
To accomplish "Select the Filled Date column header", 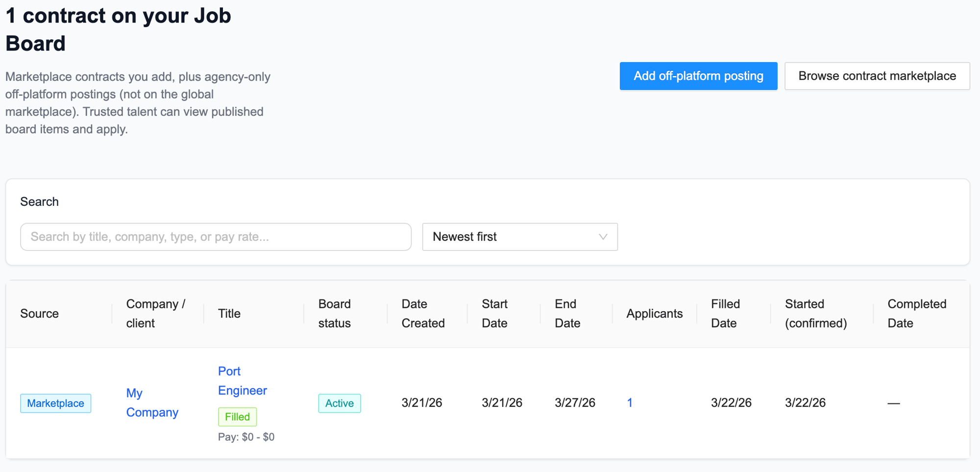I will (x=725, y=314).
